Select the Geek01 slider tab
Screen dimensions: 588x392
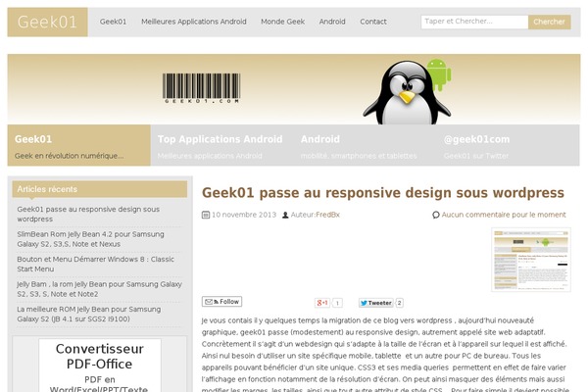coord(79,145)
